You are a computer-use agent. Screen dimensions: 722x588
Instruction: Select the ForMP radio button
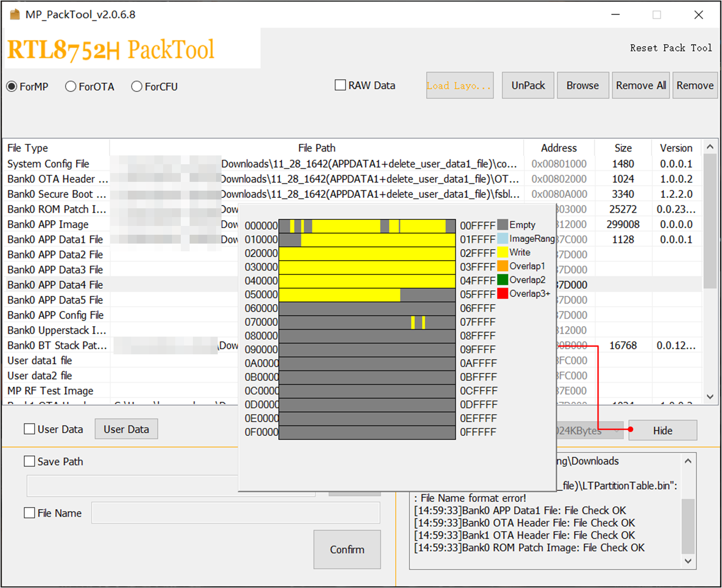pos(12,87)
